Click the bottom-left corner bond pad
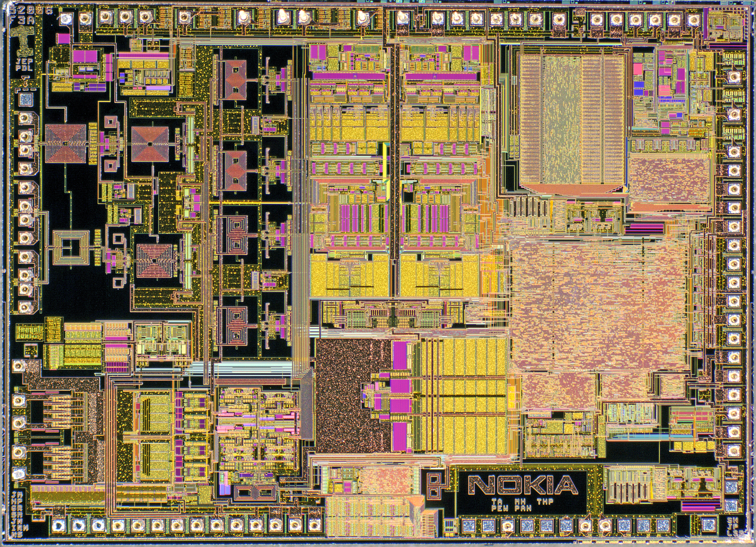 click(59, 524)
